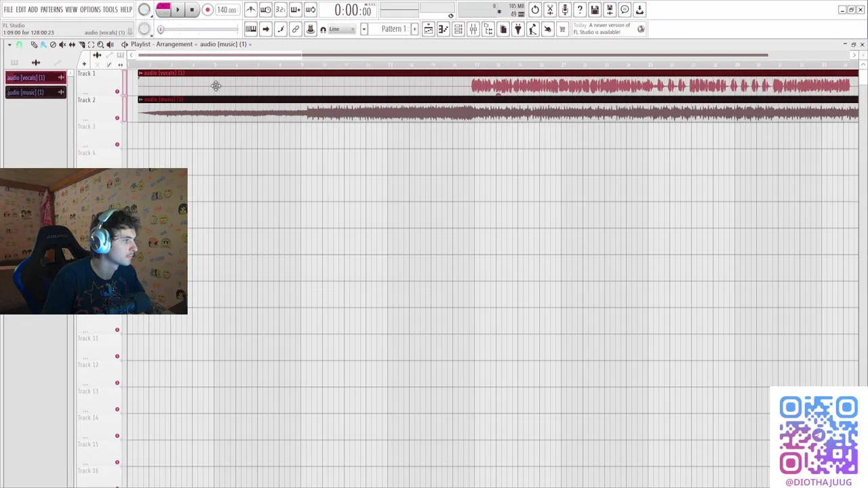Toggle the Record button
Screen dimensions: 868x488
click(208, 10)
